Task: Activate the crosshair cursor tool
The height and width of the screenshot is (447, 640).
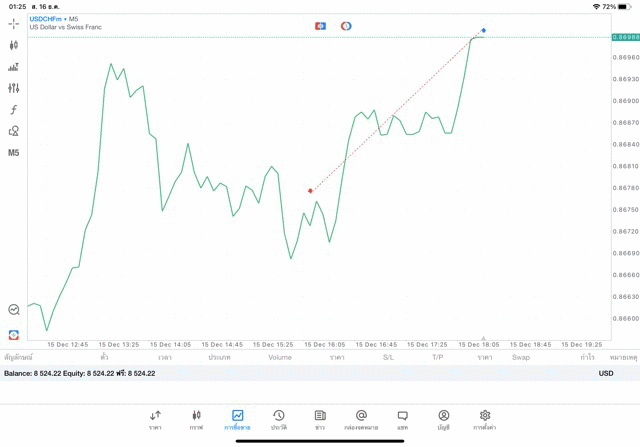Action: pyautogui.click(x=14, y=23)
